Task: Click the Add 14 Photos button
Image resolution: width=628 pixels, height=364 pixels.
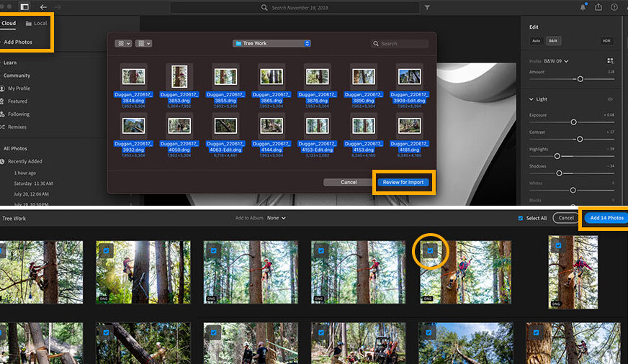Action: (x=604, y=218)
